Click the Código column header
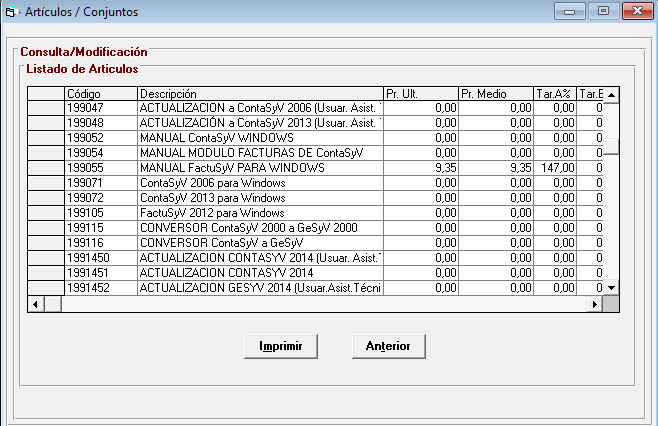The image size is (658, 426). (101, 94)
